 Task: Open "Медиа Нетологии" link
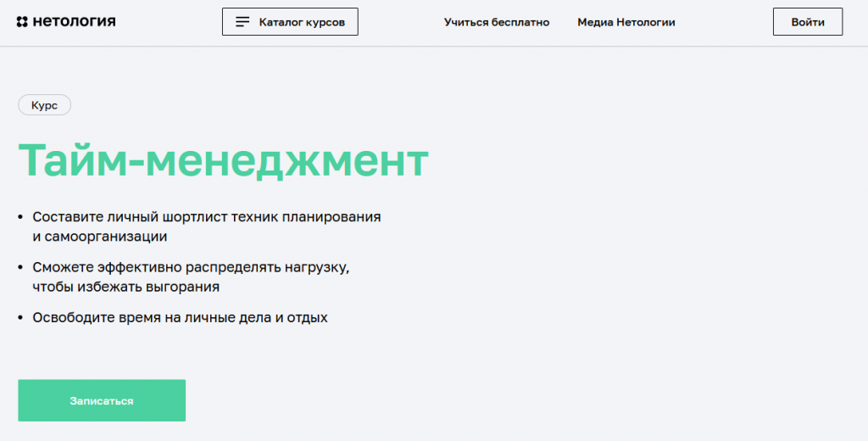point(626,22)
